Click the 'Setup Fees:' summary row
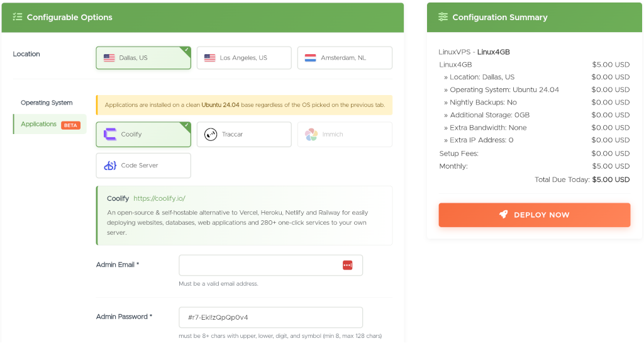Viewport: 644px width, 343px height. pyautogui.click(x=535, y=154)
